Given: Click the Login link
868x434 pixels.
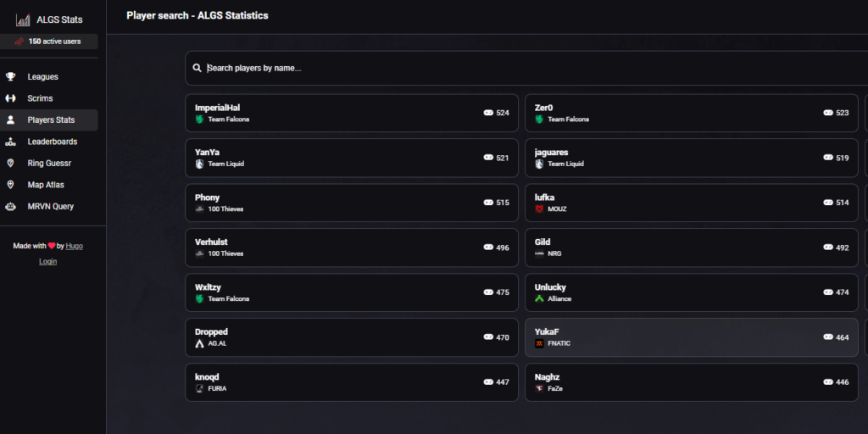Looking at the screenshot, I should [48, 261].
